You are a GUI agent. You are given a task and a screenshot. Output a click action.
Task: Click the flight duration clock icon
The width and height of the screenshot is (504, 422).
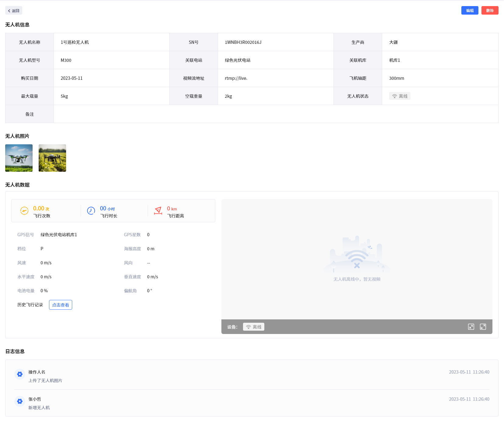(91, 211)
